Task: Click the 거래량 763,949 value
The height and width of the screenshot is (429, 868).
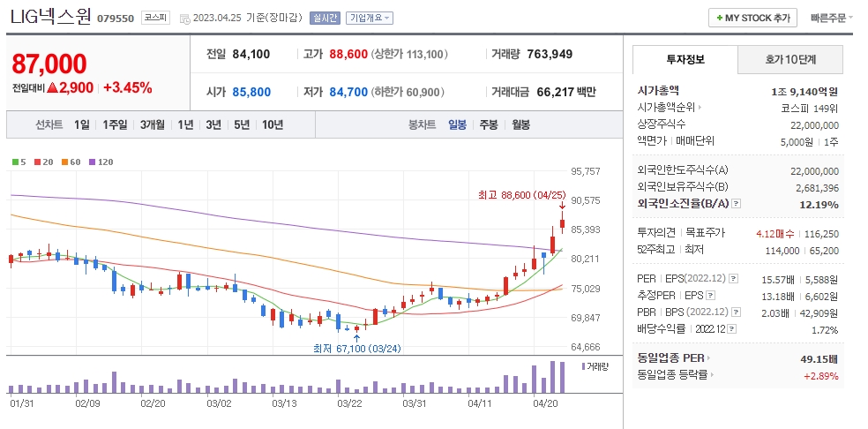Action: (550, 55)
